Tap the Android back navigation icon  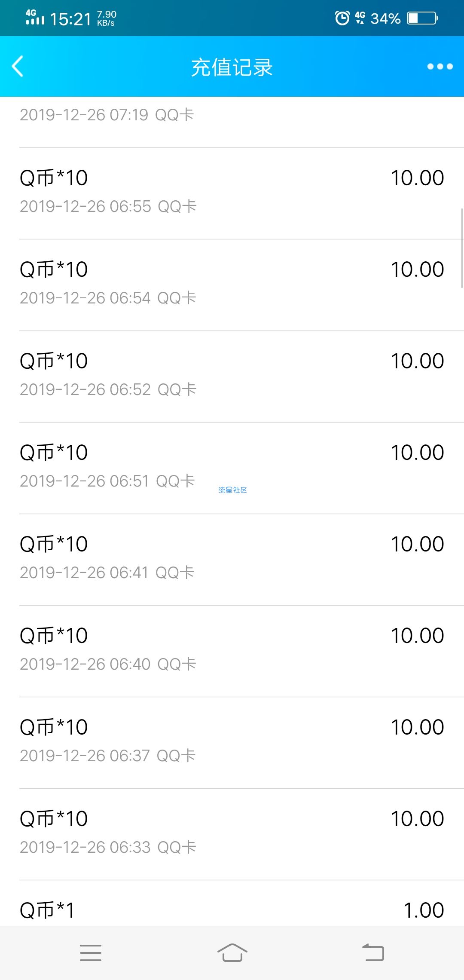click(373, 952)
